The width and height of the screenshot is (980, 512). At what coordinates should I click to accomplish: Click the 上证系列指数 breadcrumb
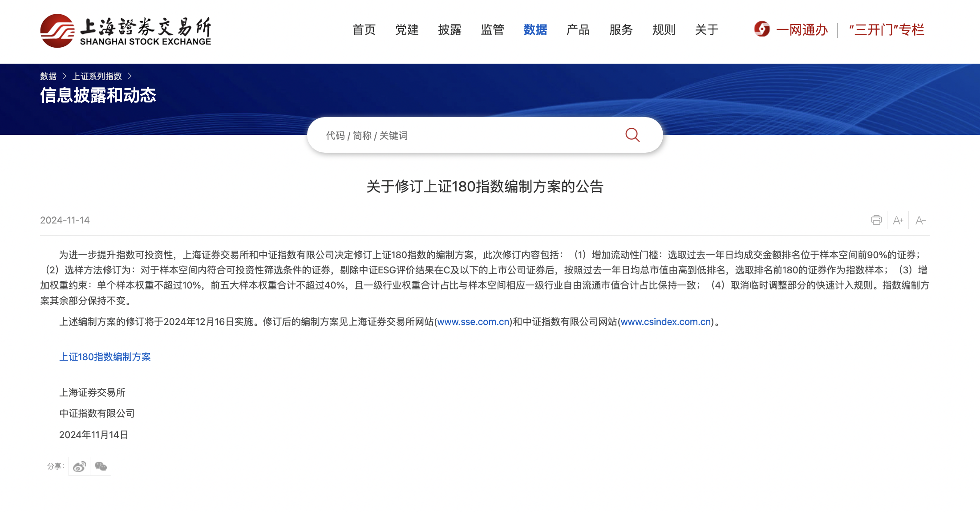(97, 76)
